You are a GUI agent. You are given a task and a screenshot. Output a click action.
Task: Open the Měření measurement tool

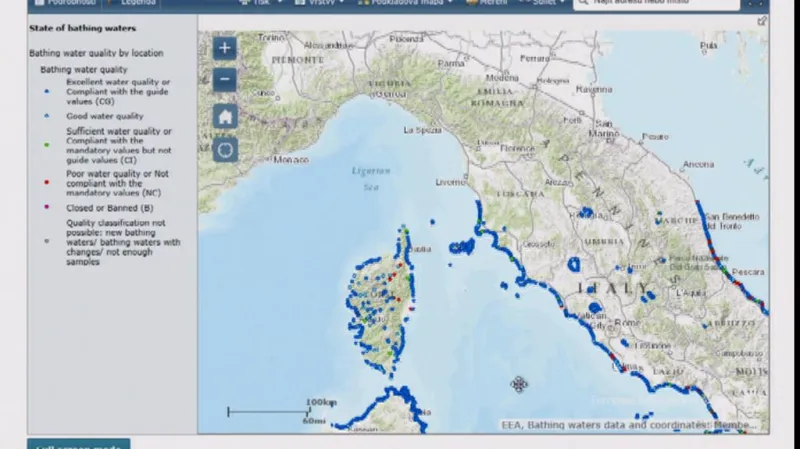487,3
